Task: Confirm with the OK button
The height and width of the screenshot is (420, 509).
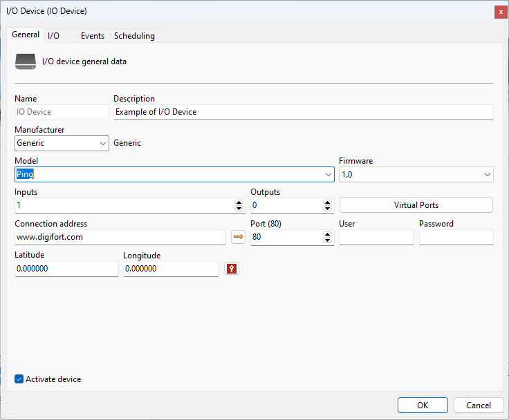Action: (x=423, y=405)
